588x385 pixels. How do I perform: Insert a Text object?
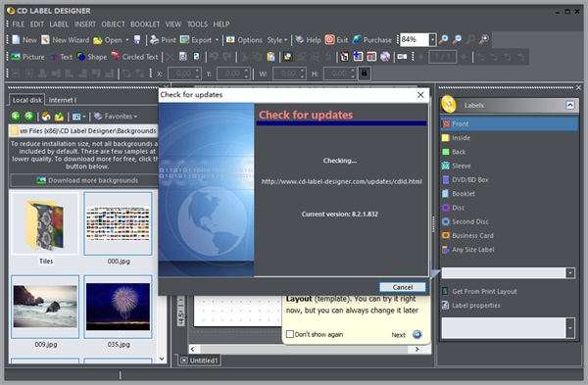[61, 57]
